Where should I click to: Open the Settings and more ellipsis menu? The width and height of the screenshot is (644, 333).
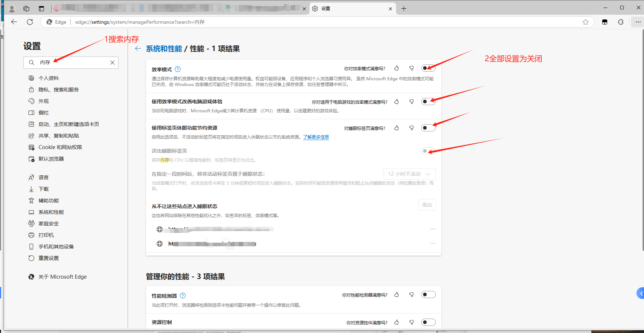638,22
